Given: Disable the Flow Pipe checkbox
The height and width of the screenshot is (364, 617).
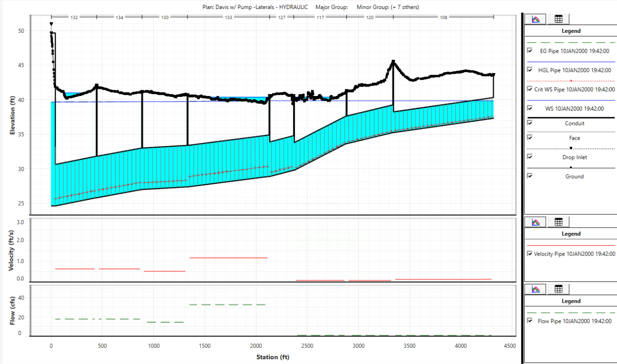Looking at the screenshot, I should click(530, 321).
